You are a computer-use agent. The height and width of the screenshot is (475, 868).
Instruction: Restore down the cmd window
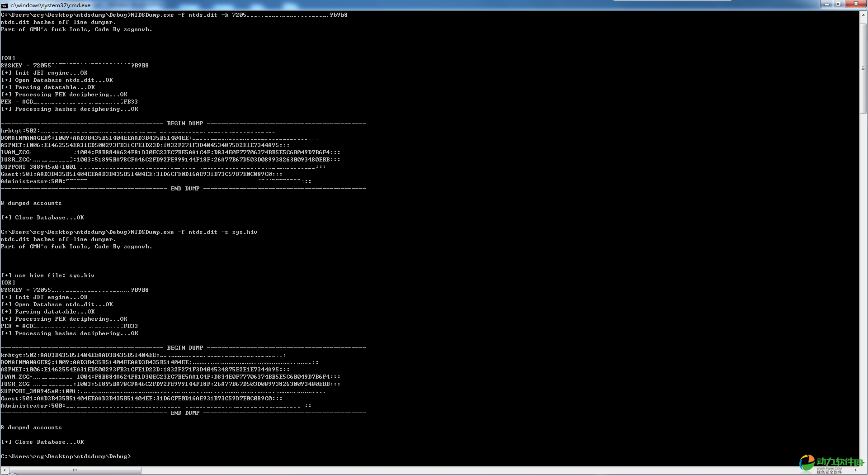pos(839,4)
